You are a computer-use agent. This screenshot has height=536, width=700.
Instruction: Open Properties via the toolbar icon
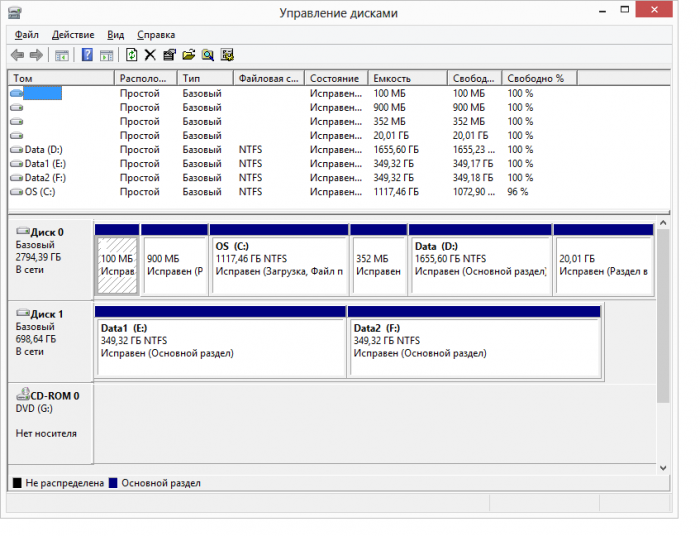[x=169, y=55]
